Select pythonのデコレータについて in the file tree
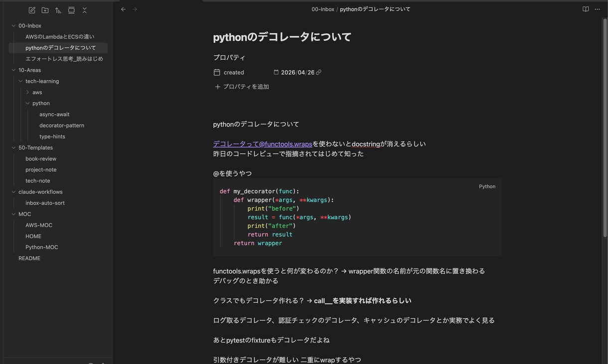Viewport: 608px width, 364px height. click(x=59, y=48)
